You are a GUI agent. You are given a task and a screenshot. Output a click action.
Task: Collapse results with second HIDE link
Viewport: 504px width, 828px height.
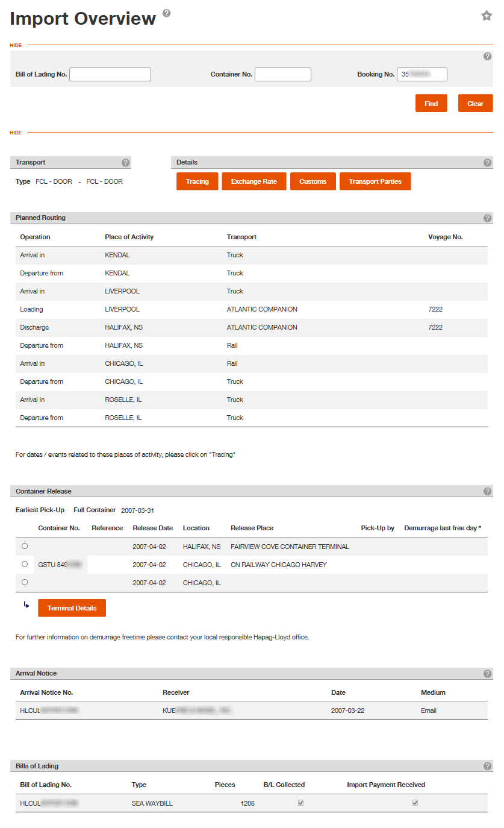click(x=16, y=133)
